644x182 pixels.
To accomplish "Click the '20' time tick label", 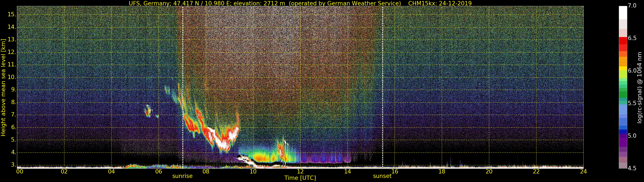I will point(489,172).
